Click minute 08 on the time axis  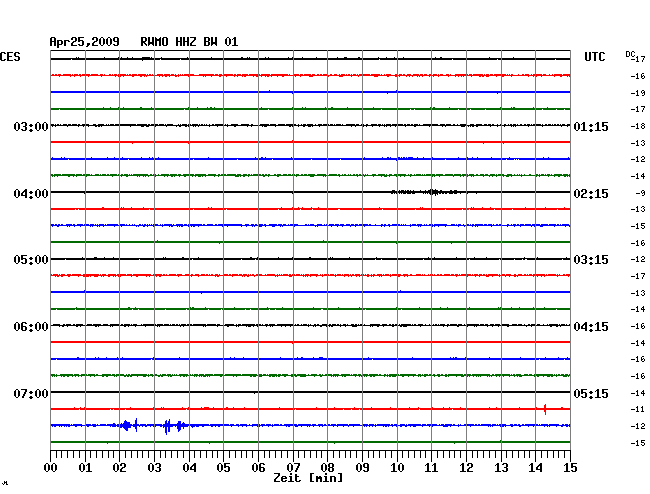tap(327, 467)
